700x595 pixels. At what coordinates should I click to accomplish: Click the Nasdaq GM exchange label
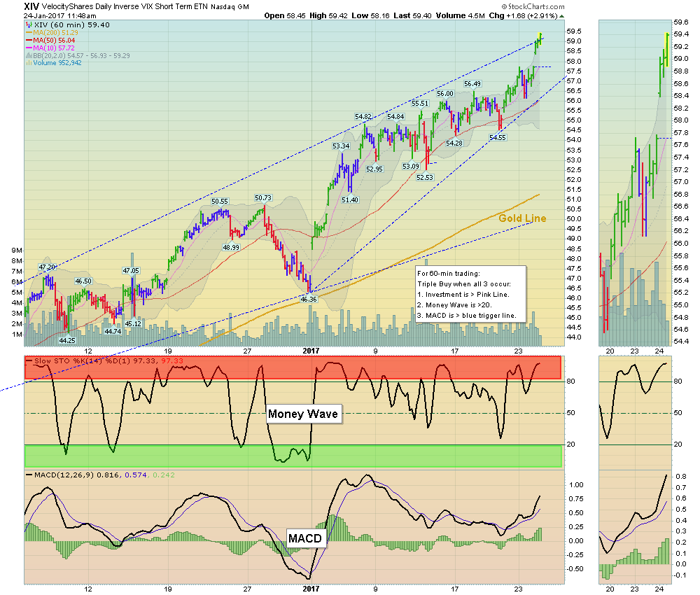(230, 7)
